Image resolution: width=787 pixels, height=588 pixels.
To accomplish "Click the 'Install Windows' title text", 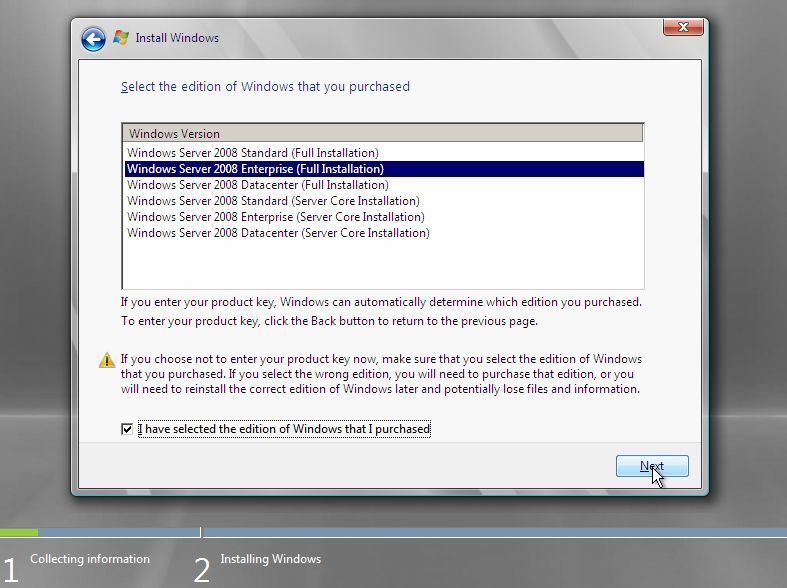I will (177, 38).
